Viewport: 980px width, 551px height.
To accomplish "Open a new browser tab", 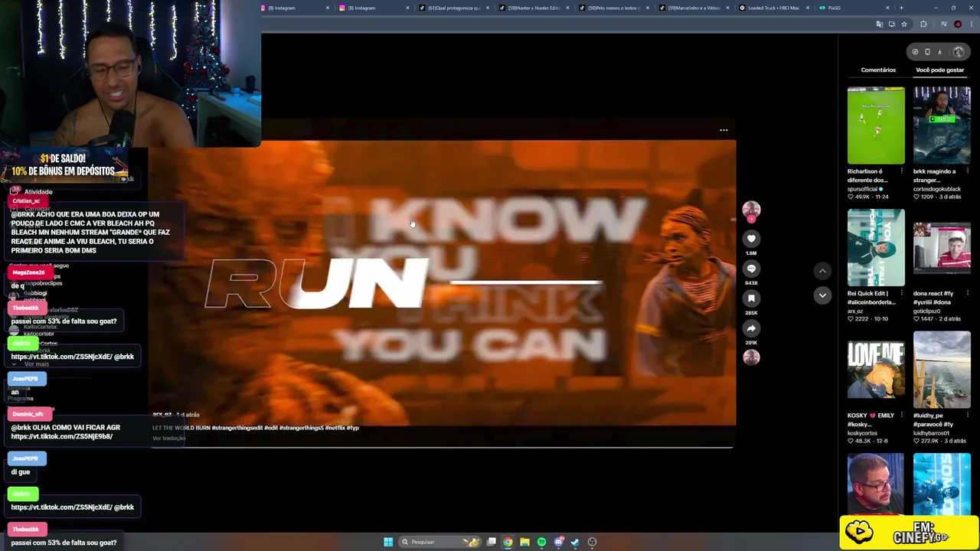I will 901,8.
